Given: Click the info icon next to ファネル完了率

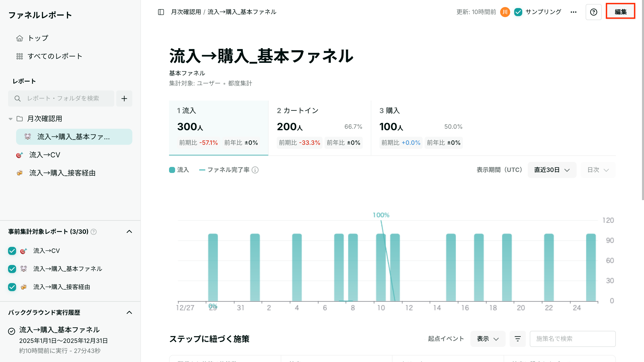Looking at the screenshot, I should (255, 170).
